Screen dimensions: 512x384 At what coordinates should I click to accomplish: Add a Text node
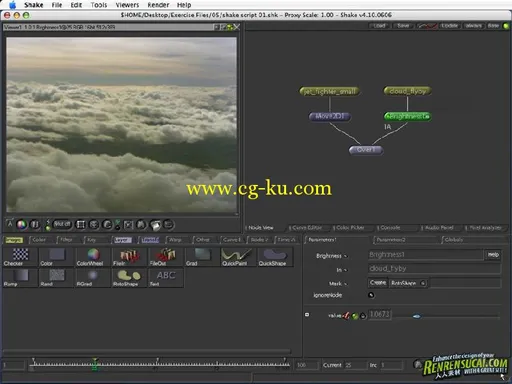tap(165, 277)
